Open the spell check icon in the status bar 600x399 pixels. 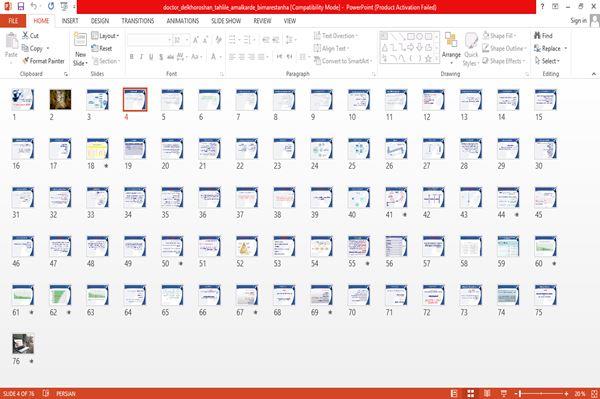click(46, 393)
